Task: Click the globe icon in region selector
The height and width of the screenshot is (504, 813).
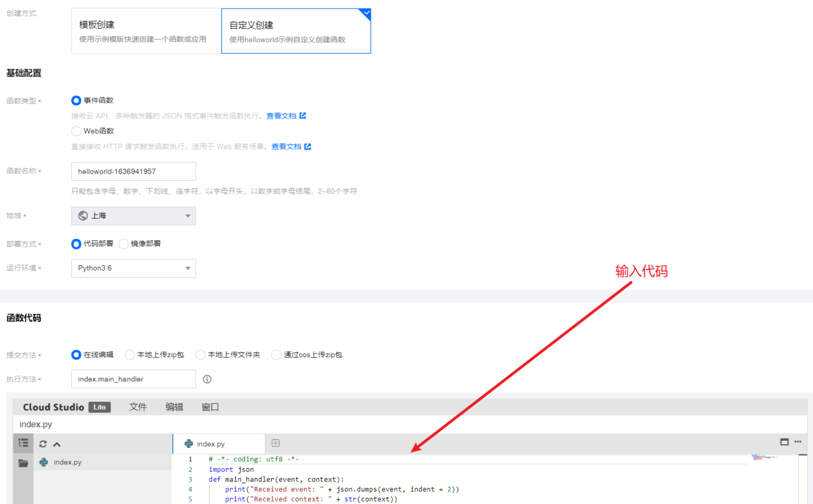Action: tap(83, 216)
